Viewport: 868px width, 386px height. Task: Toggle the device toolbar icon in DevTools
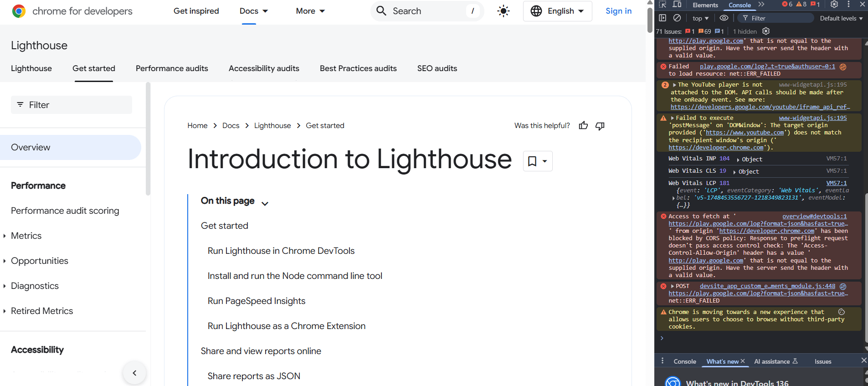(x=678, y=5)
